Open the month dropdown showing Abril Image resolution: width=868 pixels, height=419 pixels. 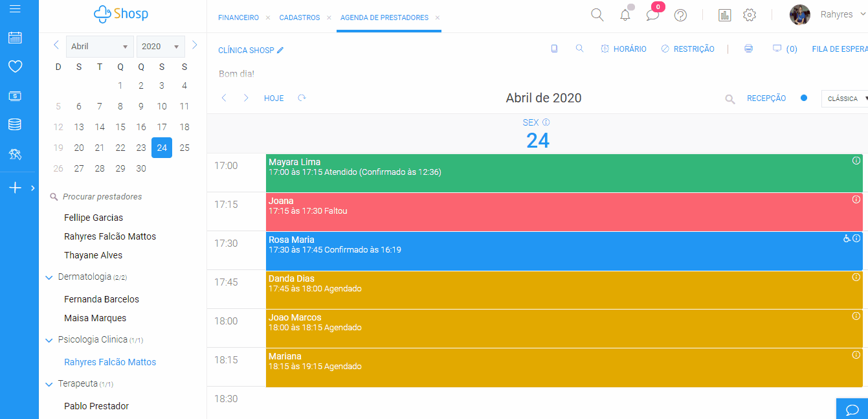[100, 47]
